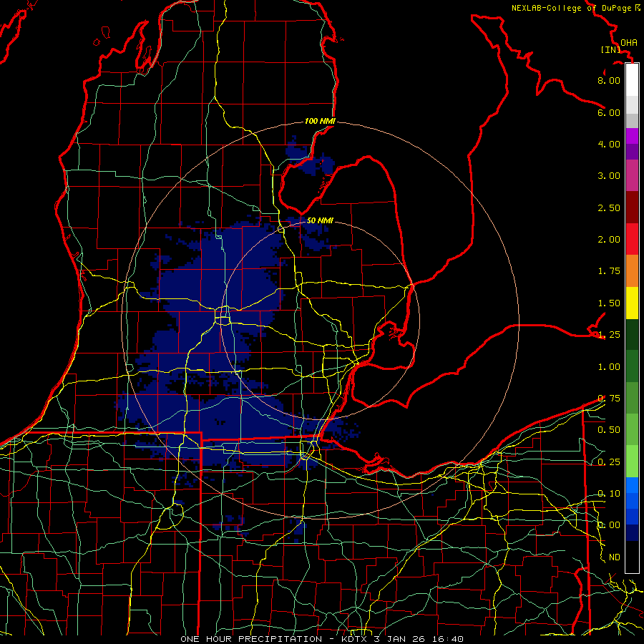
Task: Pick the bright red legend swatch
Action: pos(632,239)
